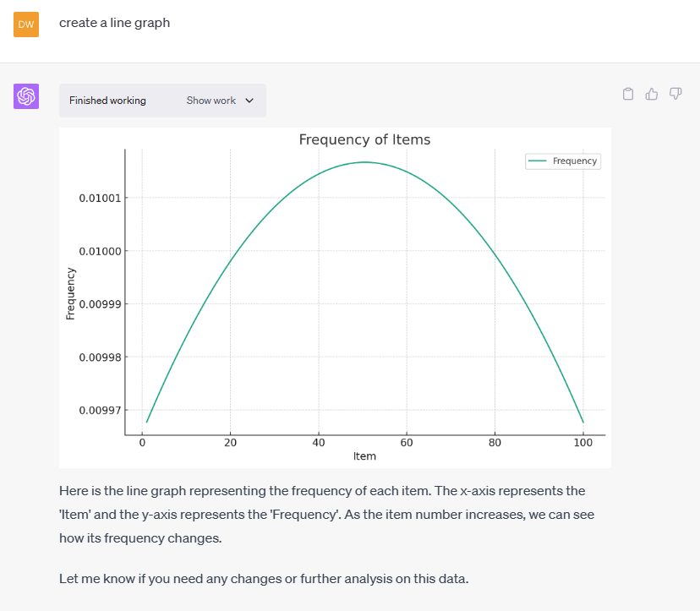Click the purple ChatGPT avatar icon

coord(26,96)
